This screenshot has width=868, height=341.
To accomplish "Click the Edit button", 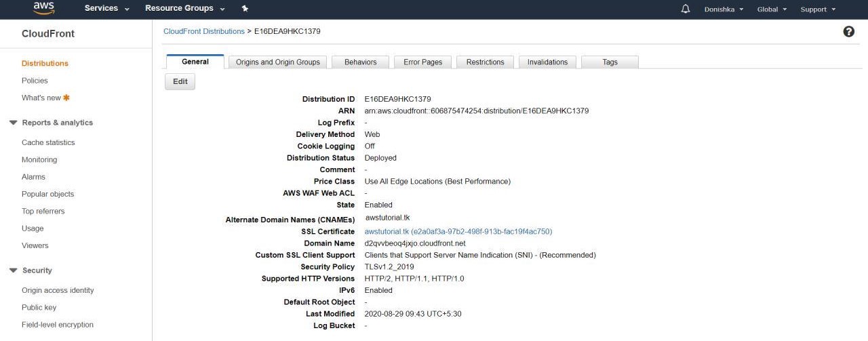I will coord(180,81).
